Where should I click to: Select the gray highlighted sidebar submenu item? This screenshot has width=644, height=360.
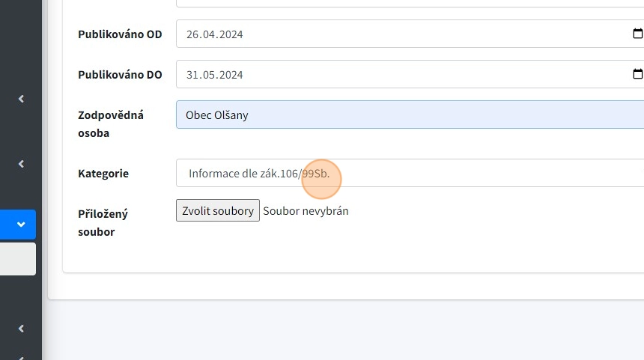(x=17, y=259)
